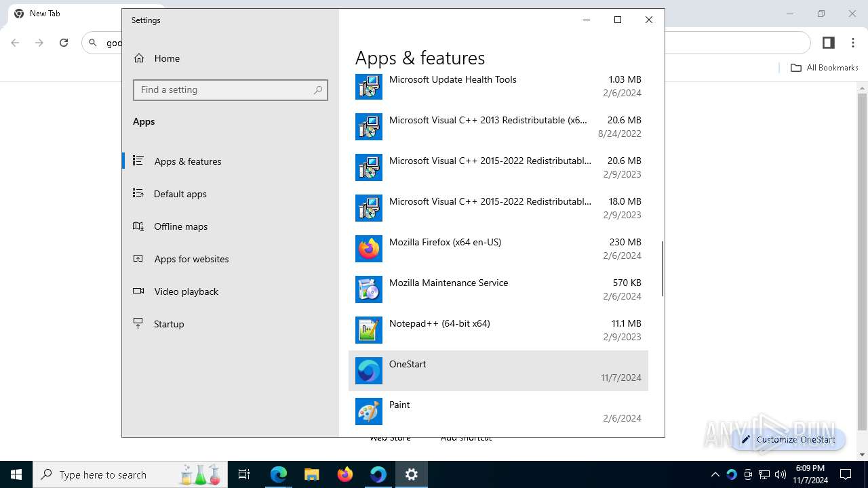868x488 pixels.
Task: Click the OneStart app icon in list
Action: coord(369,371)
